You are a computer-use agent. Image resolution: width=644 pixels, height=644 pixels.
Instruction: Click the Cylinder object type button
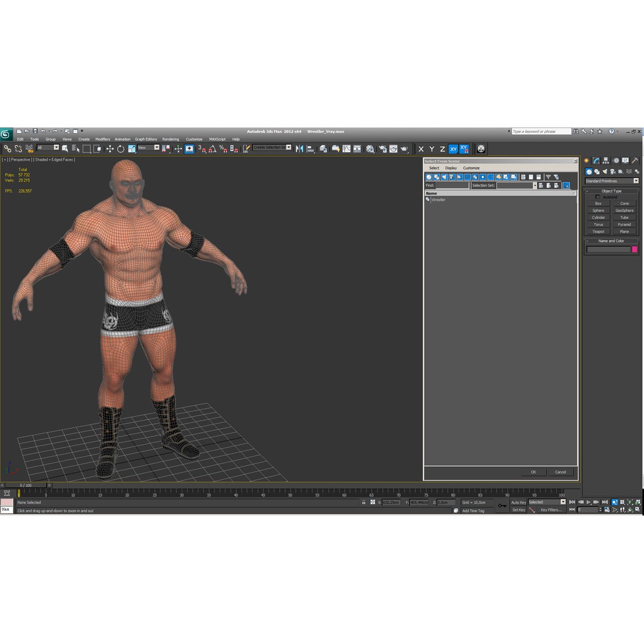click(x=598, y=217)
